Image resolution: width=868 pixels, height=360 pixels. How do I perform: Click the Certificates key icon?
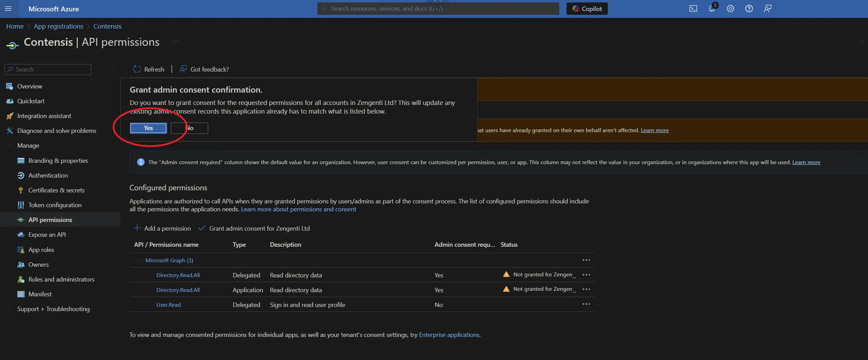point(21,190)
